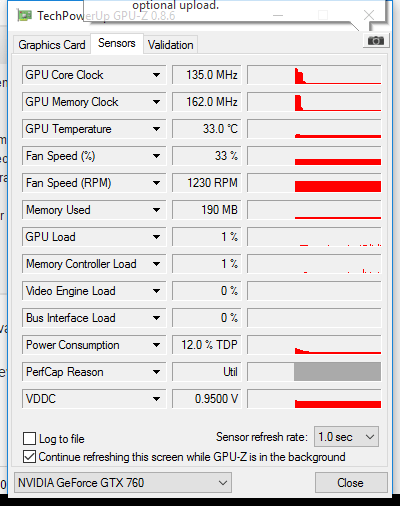Click the GPU Memory Clock value field
The width and height of the screenshot is (400, 506).
(x=207, y=102)
